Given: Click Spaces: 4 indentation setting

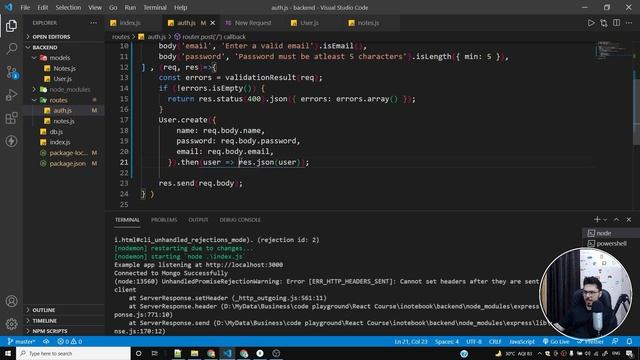Looking at the screenshot, I should point(447,341).
